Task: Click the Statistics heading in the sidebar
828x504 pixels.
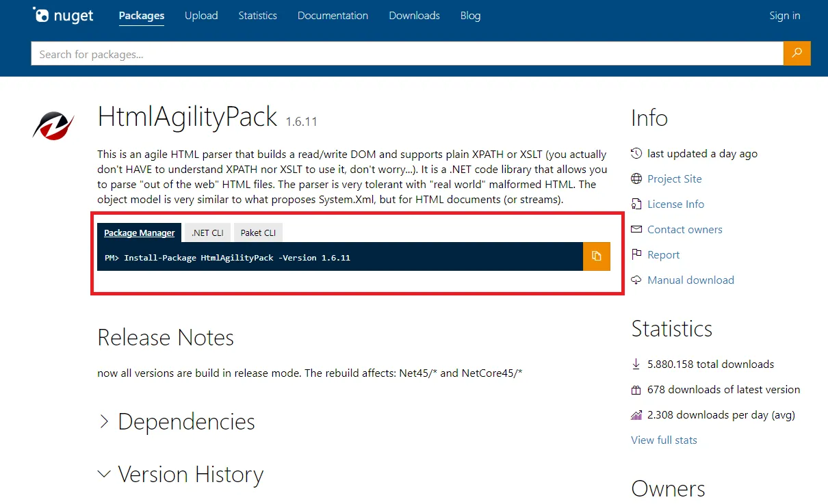Action: click(x=672, y=329)
